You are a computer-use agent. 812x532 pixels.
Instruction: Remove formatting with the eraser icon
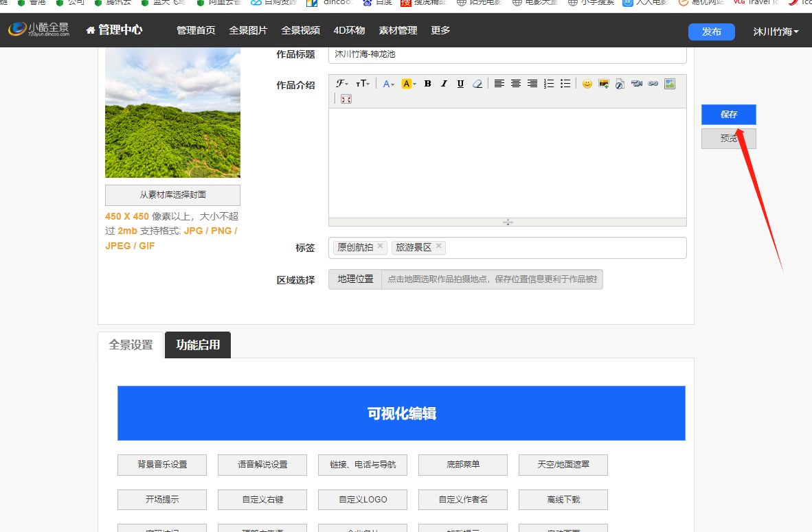[477, 84]
